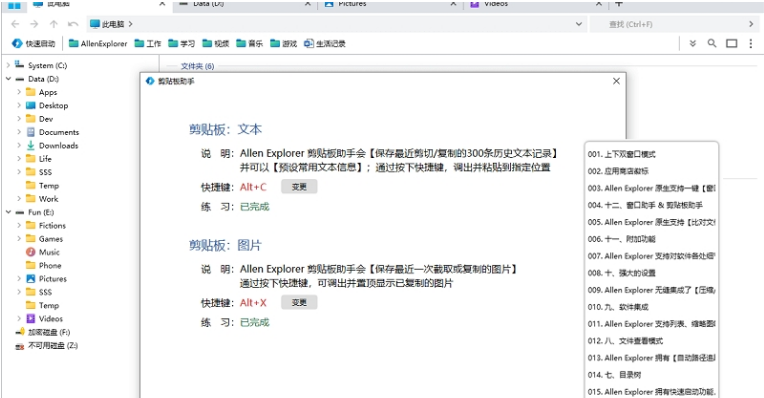Click the undo arrow in navigation bar

pos(73,24)
